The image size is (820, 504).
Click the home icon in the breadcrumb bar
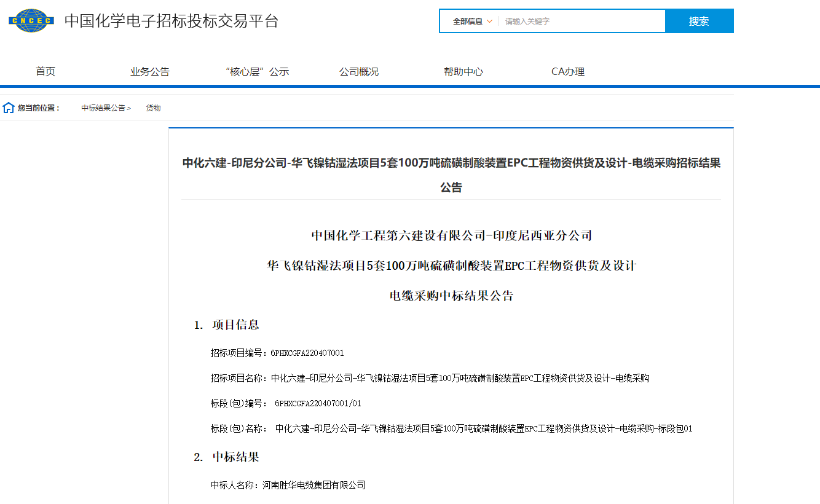coord(8,107)
